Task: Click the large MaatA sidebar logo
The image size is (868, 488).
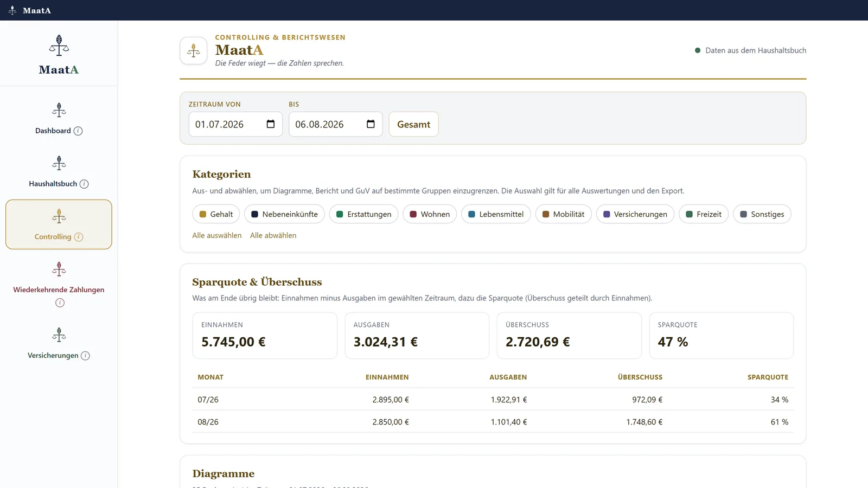Action: click(x=59, y=55)
